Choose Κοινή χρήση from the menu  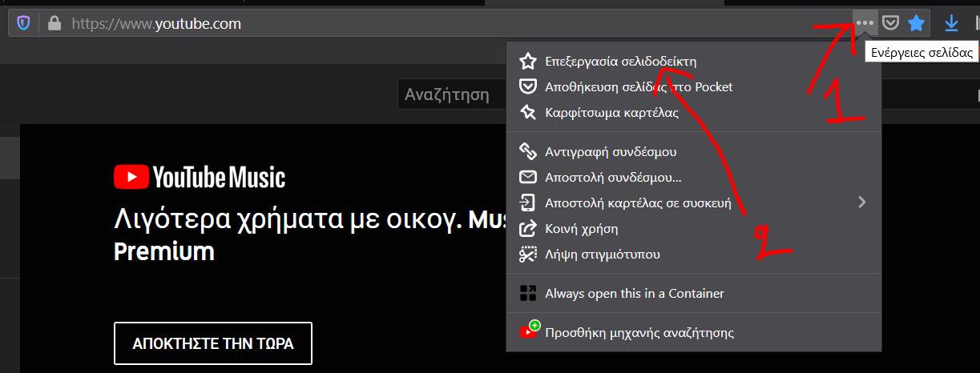(695, 229)
